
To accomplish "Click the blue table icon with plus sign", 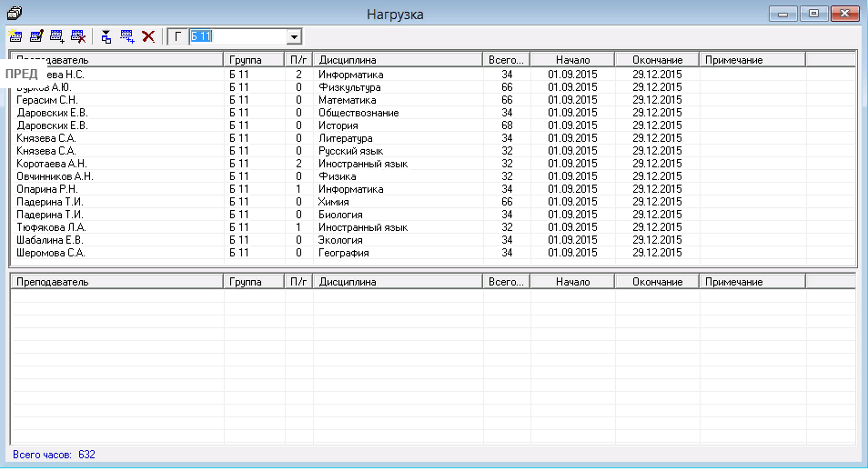I will point(127,36).
